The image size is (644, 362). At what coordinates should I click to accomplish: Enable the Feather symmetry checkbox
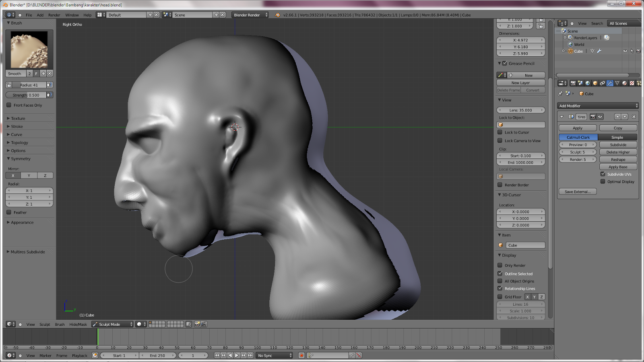click(9, 212)
